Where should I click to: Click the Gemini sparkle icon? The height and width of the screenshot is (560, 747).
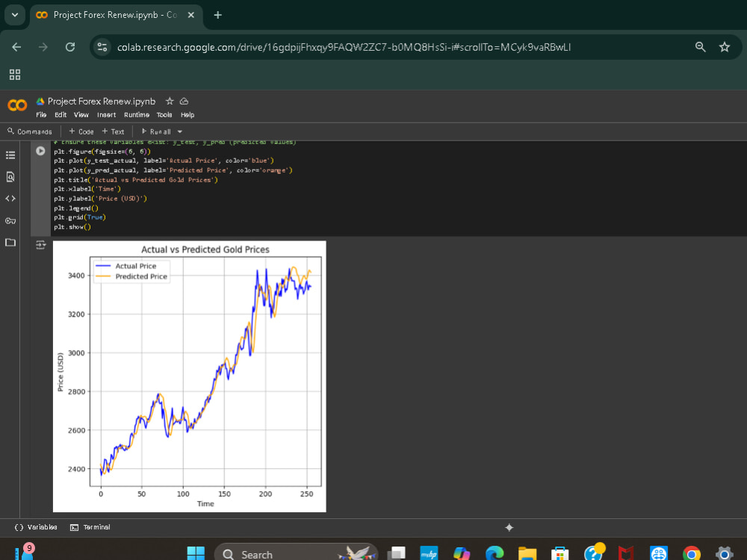pos(509,527)
